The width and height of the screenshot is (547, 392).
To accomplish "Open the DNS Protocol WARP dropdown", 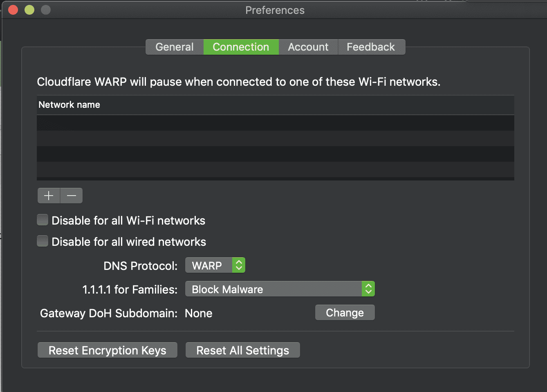I will pyautogui.click(x=215, y=265).
